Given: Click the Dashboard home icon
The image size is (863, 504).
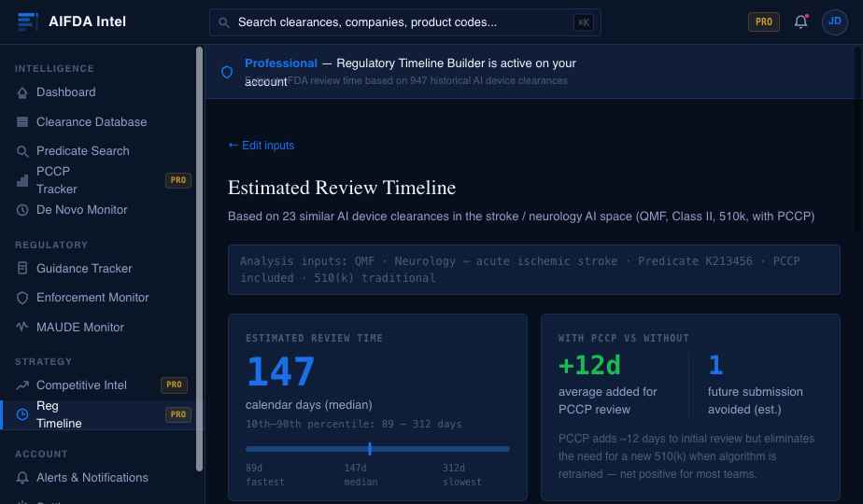Looking at the screenshot, I should click(22, 92).
